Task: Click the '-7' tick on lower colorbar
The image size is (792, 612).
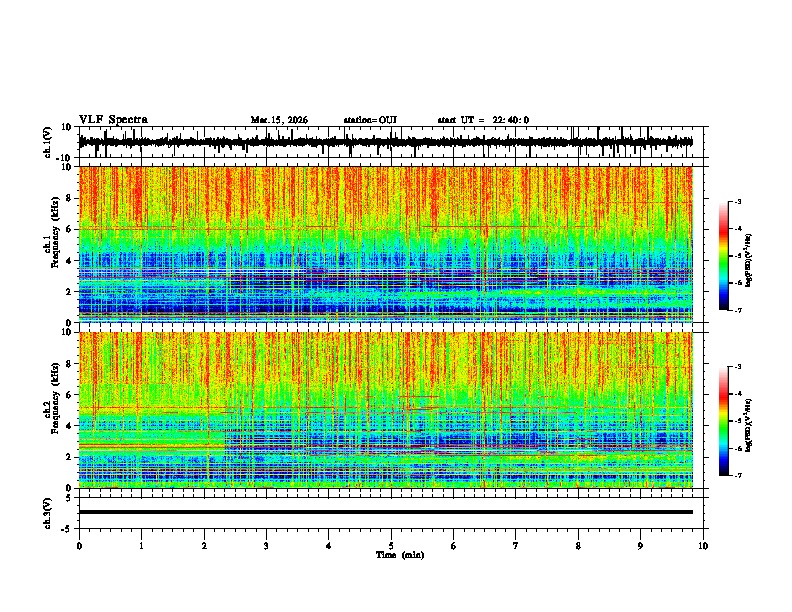Action: click(x=738, y=476)
